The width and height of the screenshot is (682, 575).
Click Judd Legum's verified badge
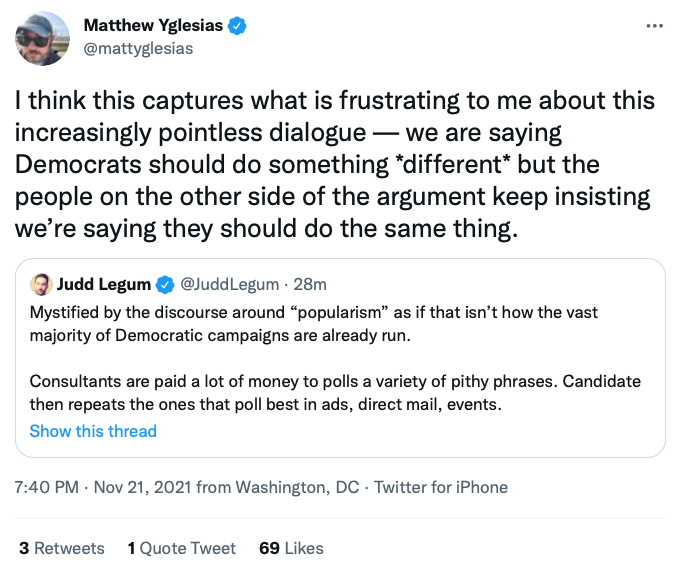pos(165,284)
